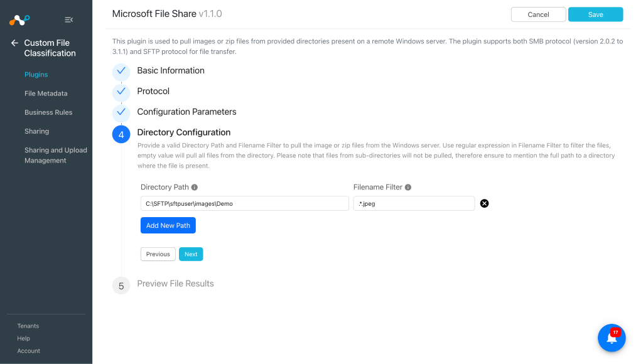Click the step 5 circle icon
Viewport: 643px width, 364px height.
pos(121,286)
